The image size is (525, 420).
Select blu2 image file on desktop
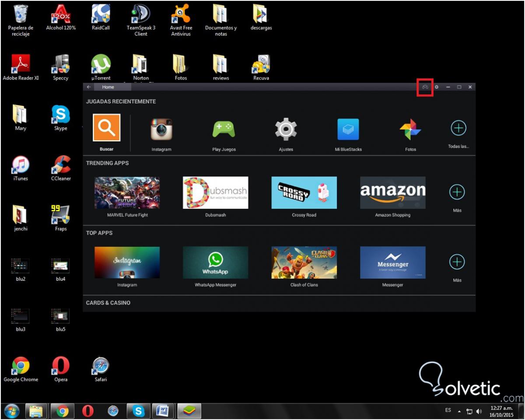pos(21,269)
